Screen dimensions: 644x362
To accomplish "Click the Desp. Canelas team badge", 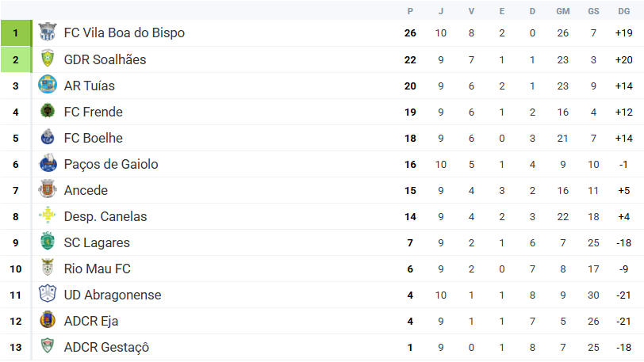I will tap(48, 216).
